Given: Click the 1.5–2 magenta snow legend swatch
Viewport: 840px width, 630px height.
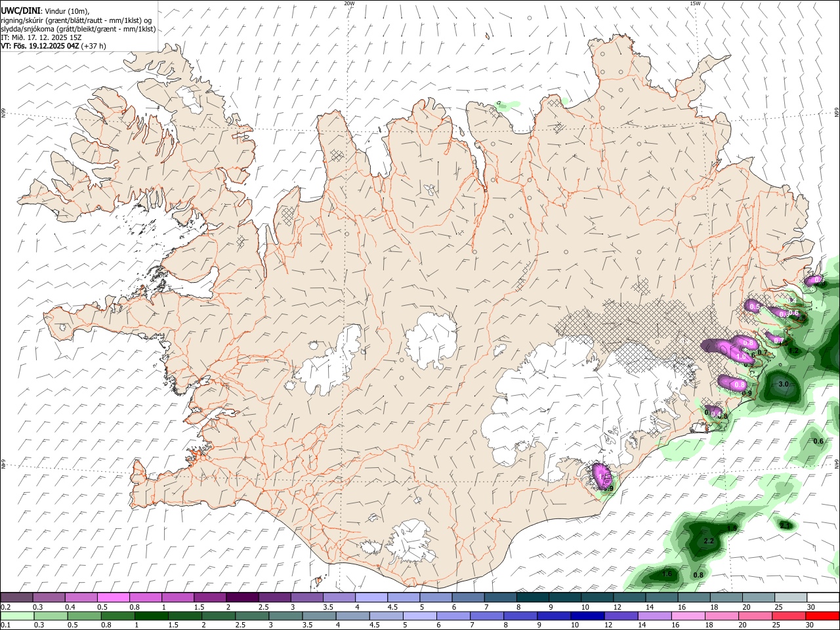Looking at the screenshot, I should 210,598.
